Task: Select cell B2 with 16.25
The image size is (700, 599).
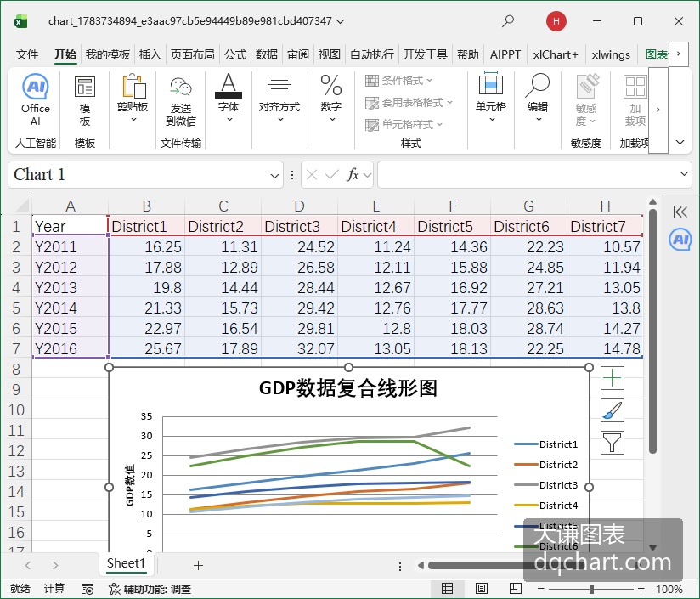Action: (146, 247)
